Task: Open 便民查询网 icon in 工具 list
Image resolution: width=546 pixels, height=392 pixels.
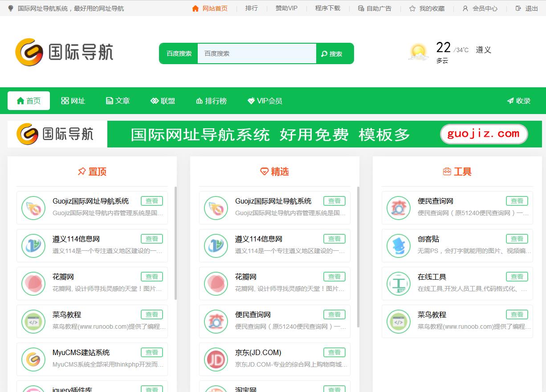Action: point(399,208)
